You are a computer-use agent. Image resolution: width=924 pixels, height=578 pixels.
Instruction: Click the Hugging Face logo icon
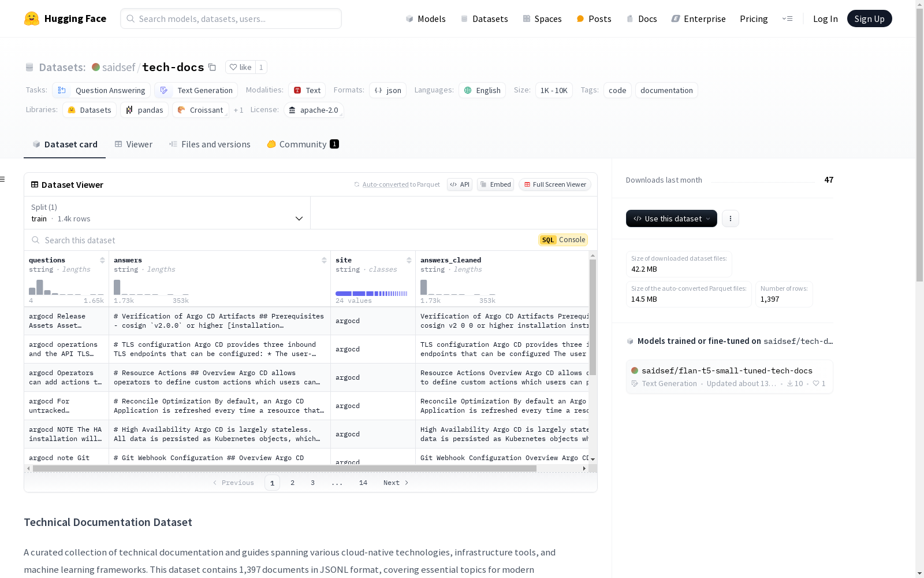coord(32,18)
